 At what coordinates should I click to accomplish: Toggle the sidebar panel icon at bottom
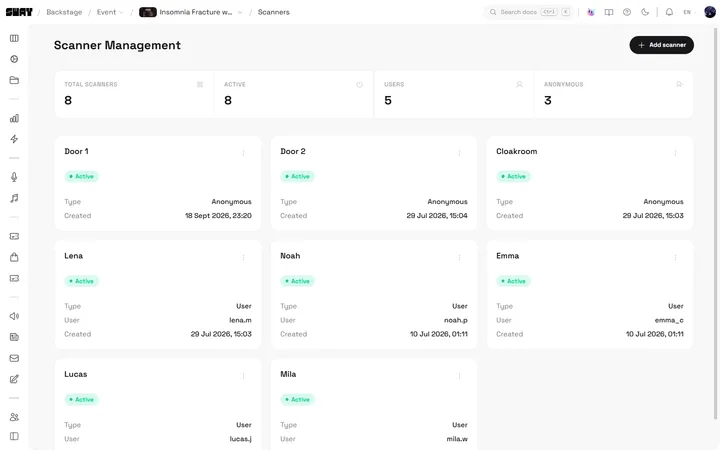coord(14,436)
